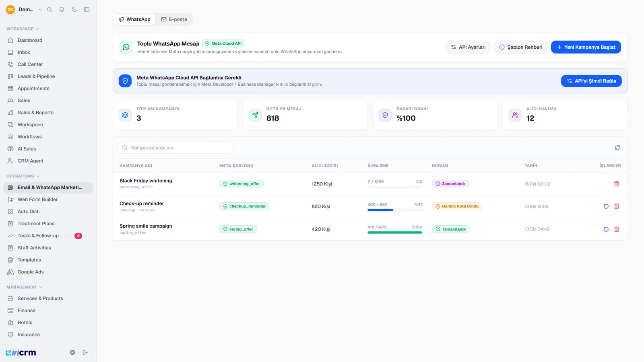Collapse the MANAGEMENT section
This screenshot has height=362, width=644.
point(24,287)
